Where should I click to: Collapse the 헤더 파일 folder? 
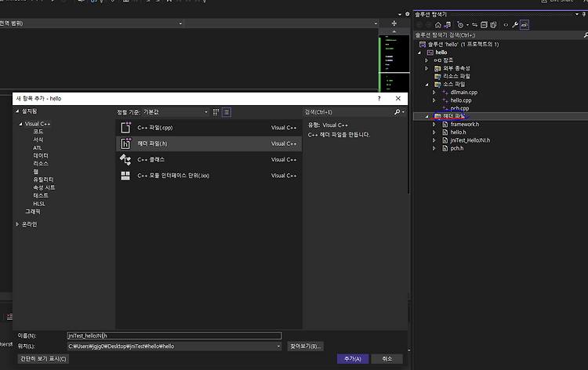click(x=426, y=116)
